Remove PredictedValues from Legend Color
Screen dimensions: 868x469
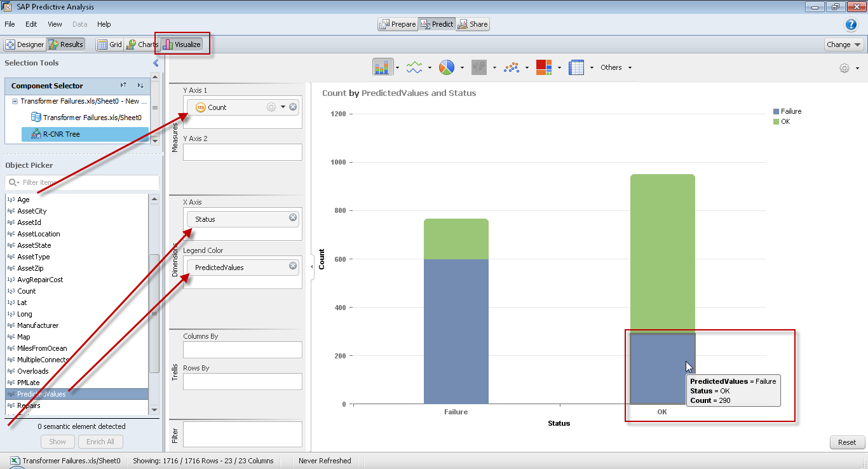[x=293, y=266]
